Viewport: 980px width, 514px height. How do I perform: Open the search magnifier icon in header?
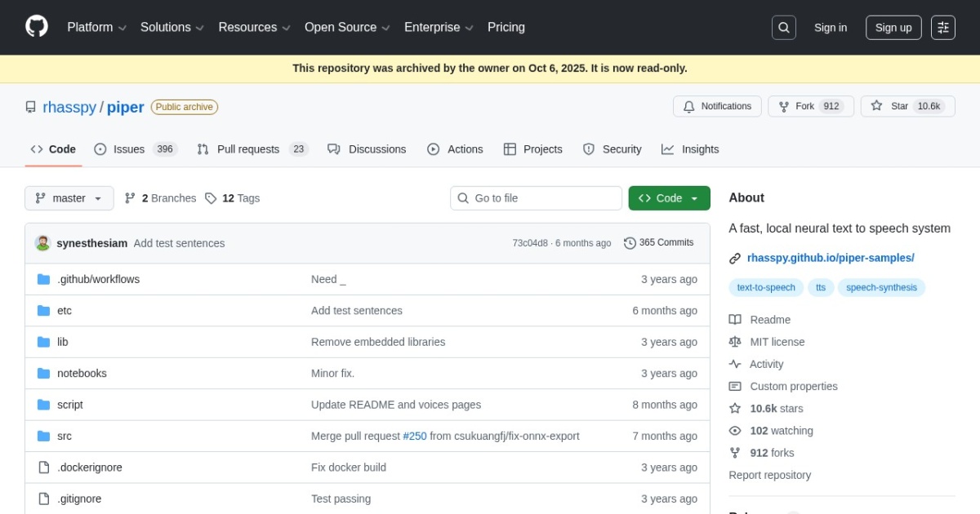(x=783, y=28)
